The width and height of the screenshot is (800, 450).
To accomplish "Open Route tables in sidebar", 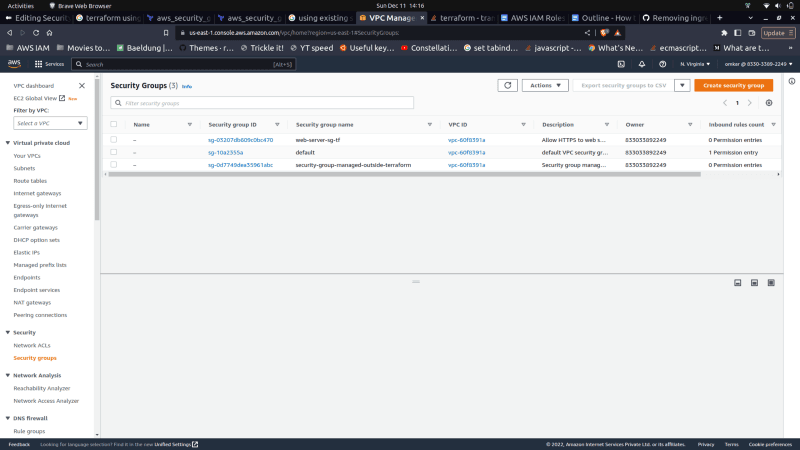I will [x=30, y=181].
